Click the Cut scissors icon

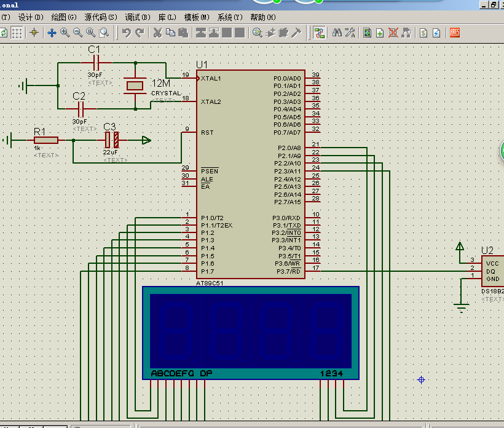point(157,33)
